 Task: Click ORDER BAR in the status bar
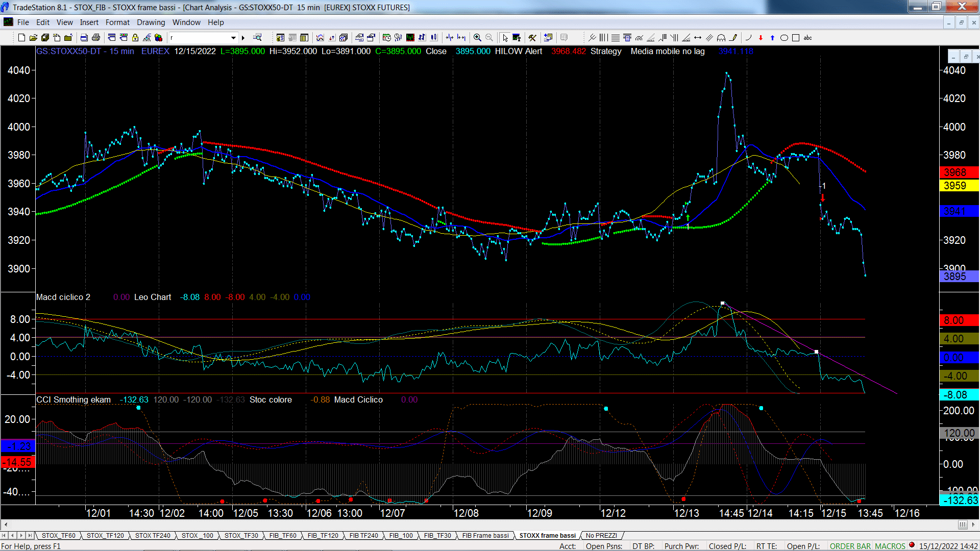[x=850, y=546]
